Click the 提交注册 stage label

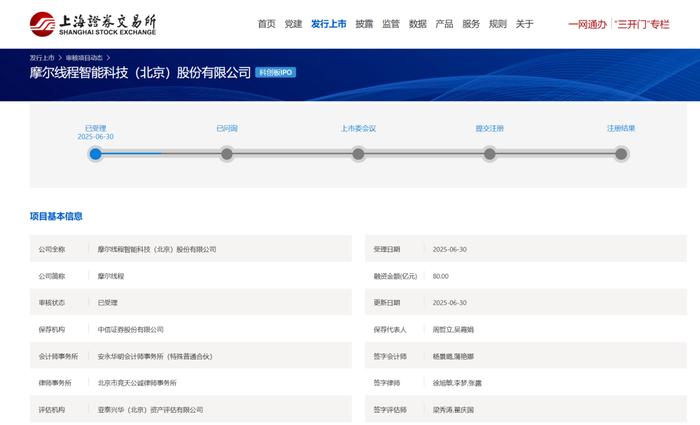(x=490, y=128)
